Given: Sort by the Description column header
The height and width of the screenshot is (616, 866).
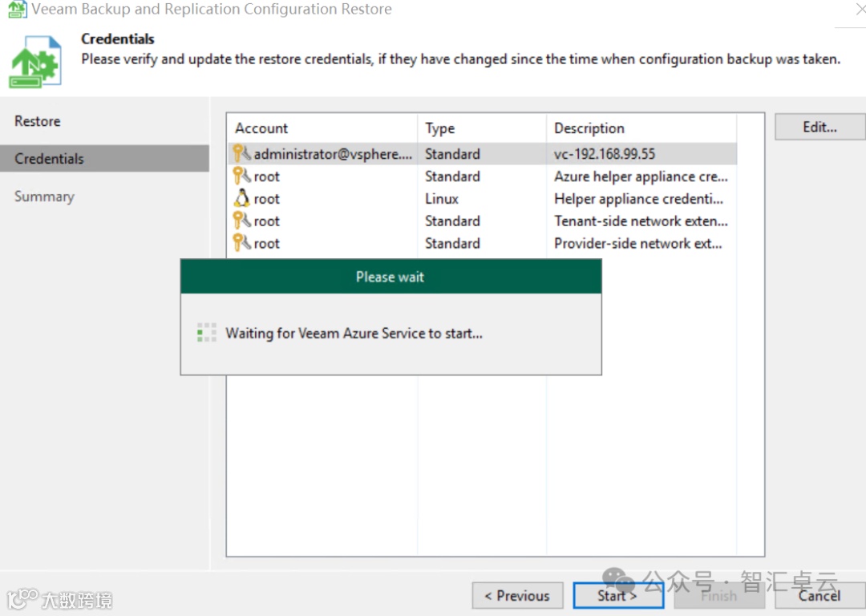Looking at the screenshot, I should [x=641, y=128].
